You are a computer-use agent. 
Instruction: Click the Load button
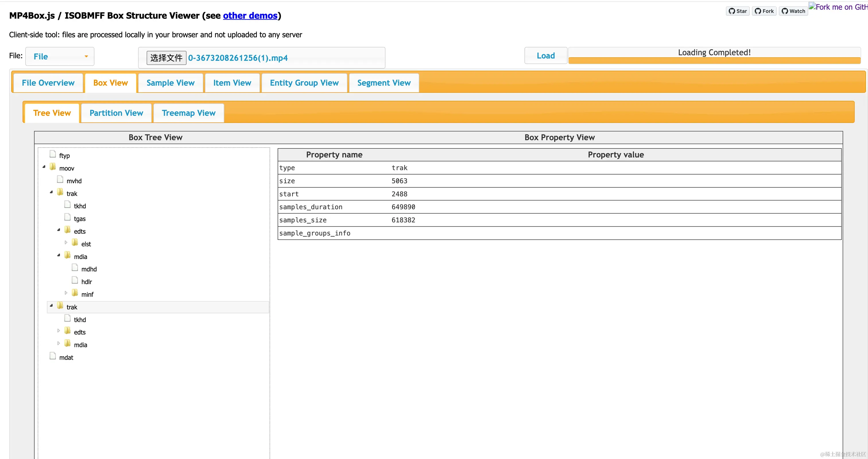pyautogui.click(x=546, y=56)
